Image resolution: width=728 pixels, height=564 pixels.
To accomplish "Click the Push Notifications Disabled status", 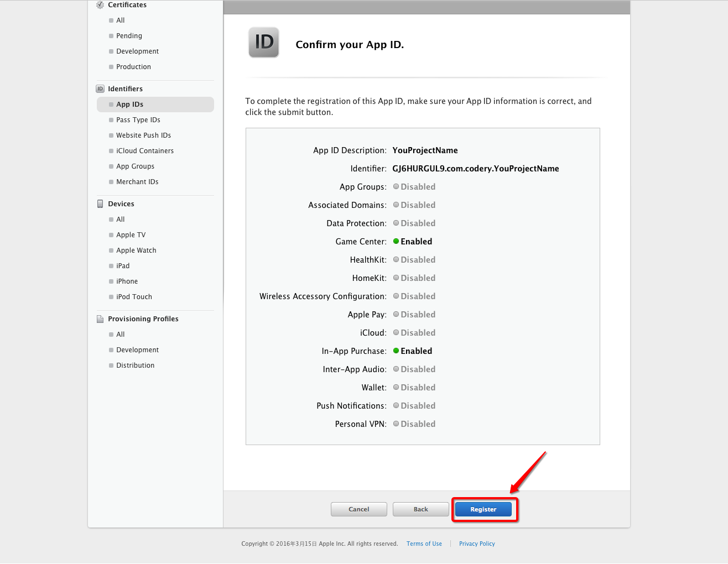I will (414, 406).
